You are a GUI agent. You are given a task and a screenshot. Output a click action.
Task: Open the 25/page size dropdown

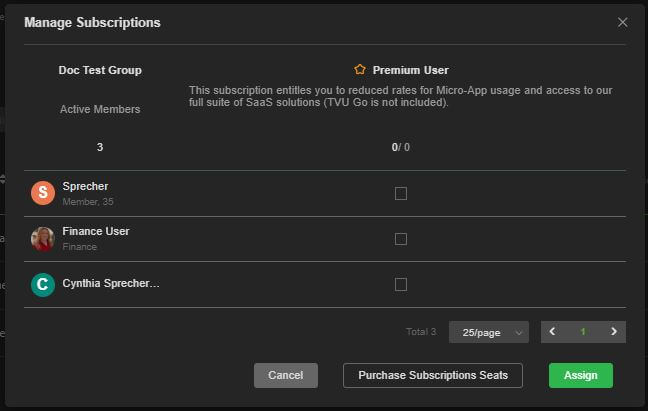pos(489,332)
